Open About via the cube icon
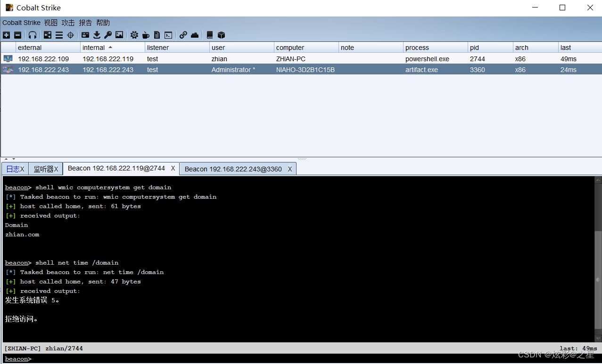 tap(221, 35)
